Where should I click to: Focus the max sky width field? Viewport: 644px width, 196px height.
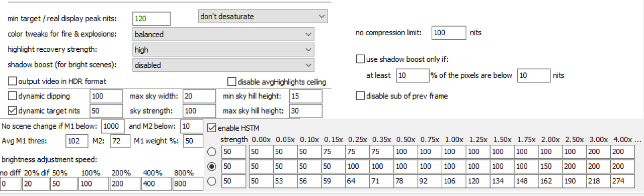point(199,96)
